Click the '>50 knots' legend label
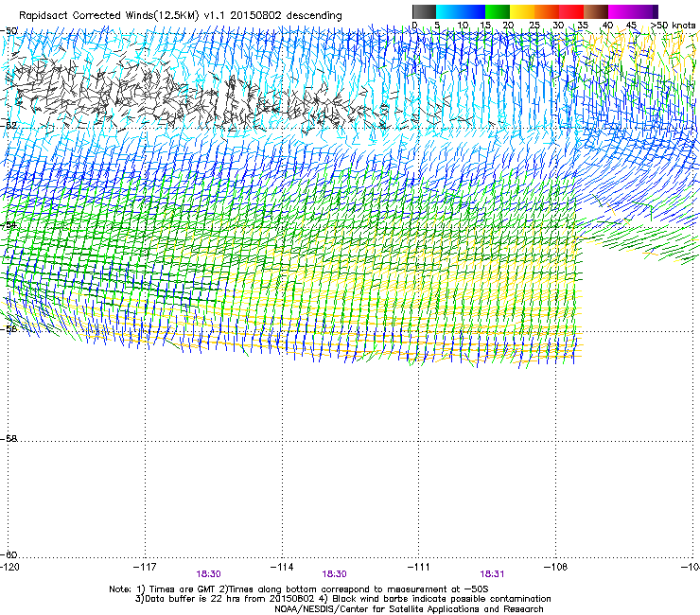 click(673, 25)
